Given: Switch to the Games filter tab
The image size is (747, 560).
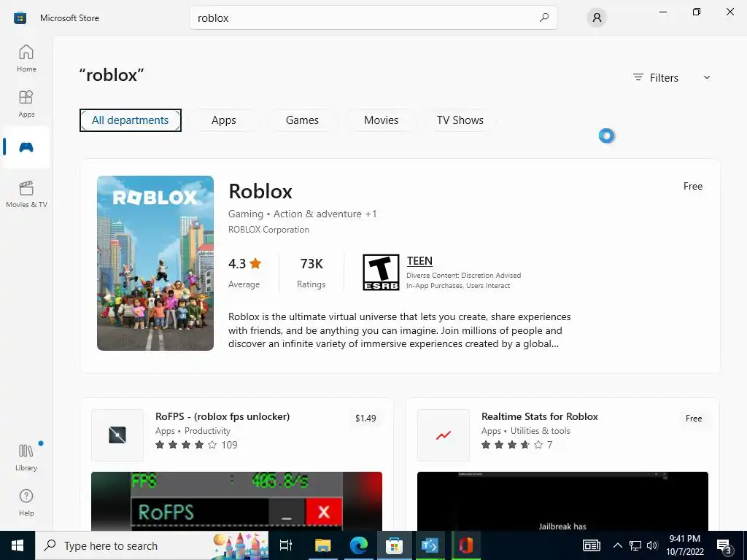Looking at the screenshot, I should coord(302,120).
